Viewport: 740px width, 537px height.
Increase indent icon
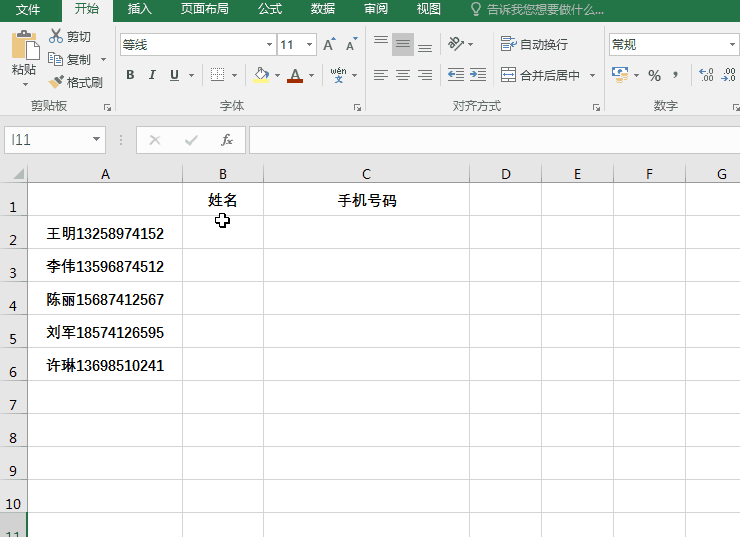pyautogui.click(x=478, y=75)
